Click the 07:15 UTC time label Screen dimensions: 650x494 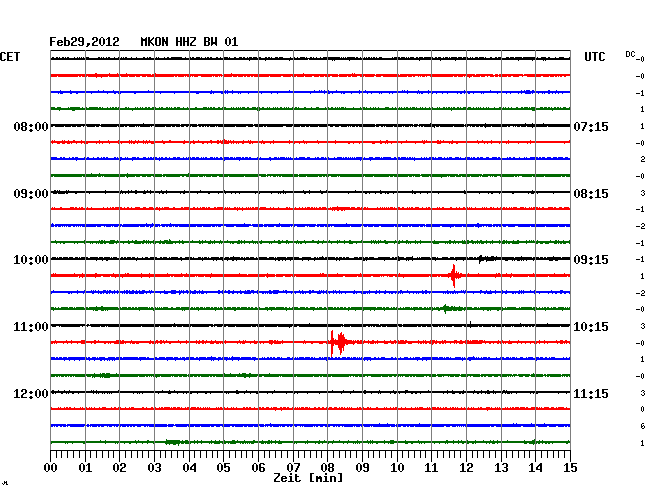(591, 126)
